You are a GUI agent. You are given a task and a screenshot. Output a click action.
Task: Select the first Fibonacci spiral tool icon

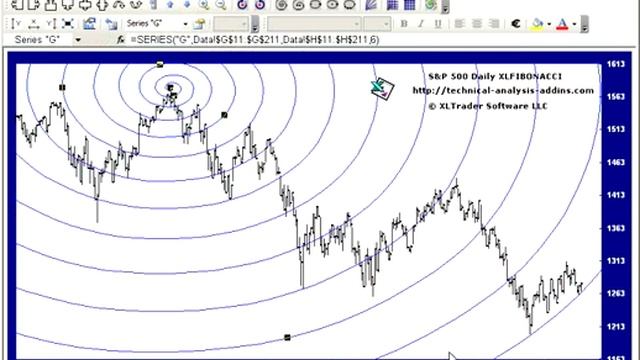tap(281, 5)
